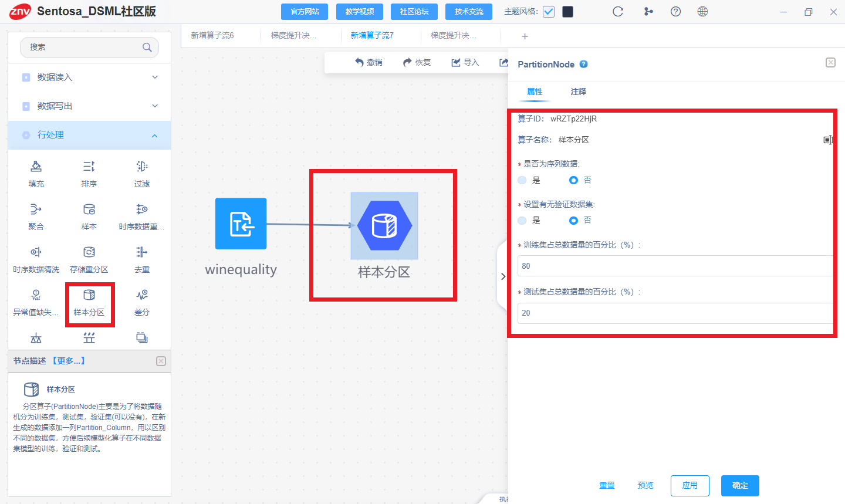
Task: Select the 异常值缺失 operator icon
Action: pyautogui.click(x=36, y=295)
